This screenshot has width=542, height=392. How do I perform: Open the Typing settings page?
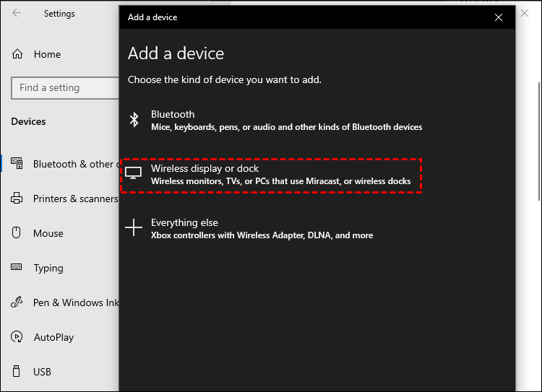(48, 268)
